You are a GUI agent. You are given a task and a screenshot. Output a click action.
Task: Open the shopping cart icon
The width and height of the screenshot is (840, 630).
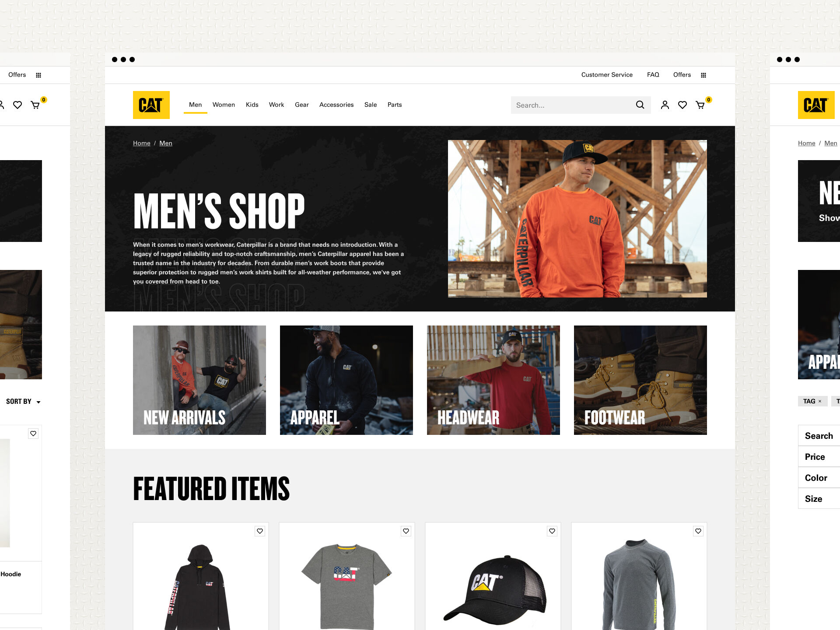pos(700,105)
